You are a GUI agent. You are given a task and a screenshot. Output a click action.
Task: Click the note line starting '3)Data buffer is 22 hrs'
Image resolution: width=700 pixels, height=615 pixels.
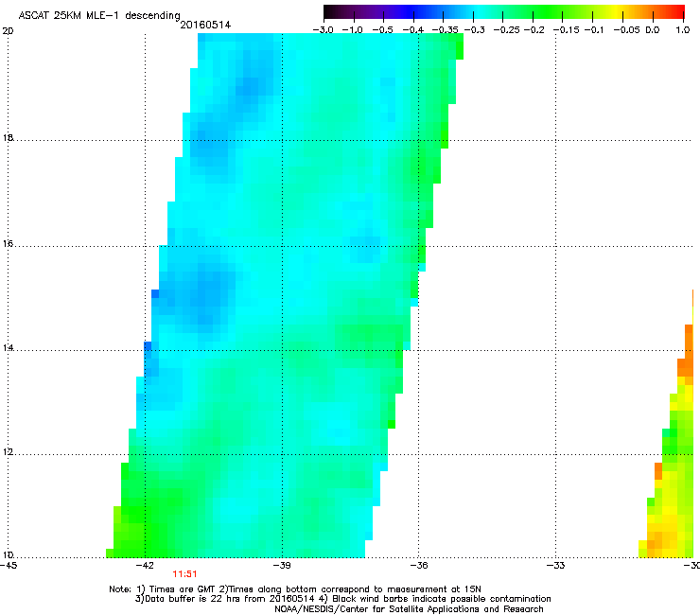click(342, 599)
